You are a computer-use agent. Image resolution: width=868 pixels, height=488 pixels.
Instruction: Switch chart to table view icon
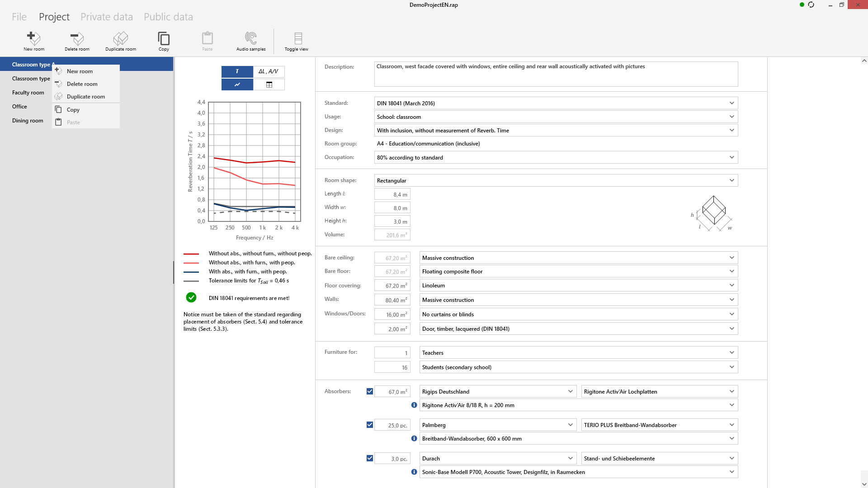pos(269,84)
